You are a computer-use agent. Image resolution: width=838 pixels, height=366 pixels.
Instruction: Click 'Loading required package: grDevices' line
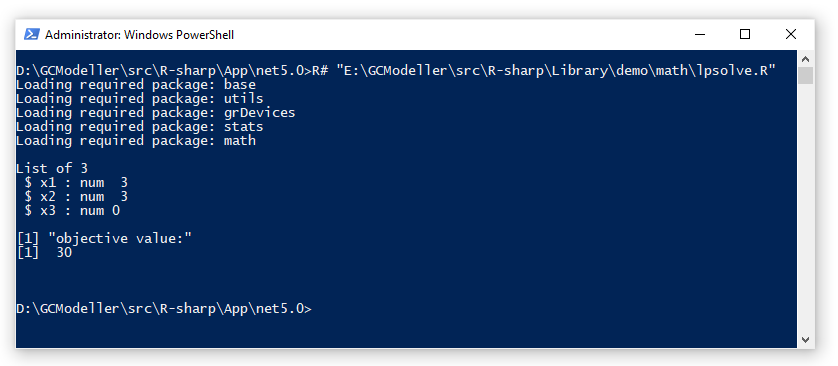(156, 112)
